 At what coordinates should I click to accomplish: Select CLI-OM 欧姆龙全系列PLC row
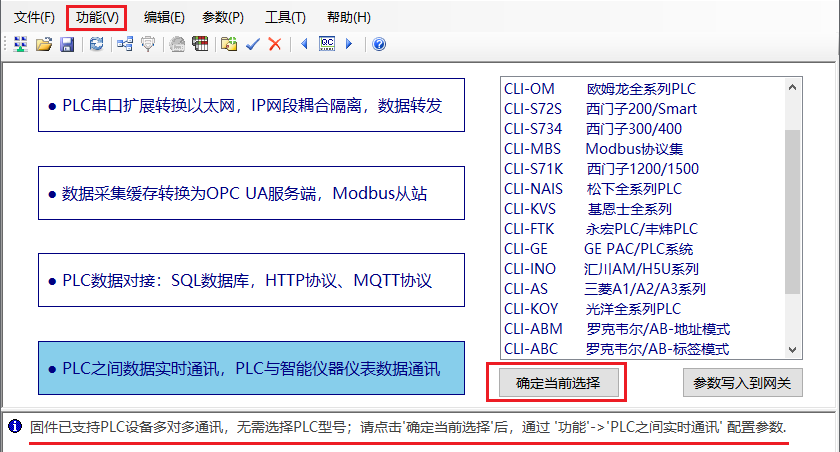643,89
